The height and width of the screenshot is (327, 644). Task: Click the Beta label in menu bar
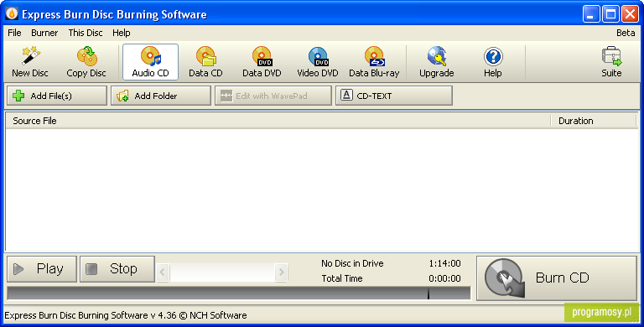[626, 33]
